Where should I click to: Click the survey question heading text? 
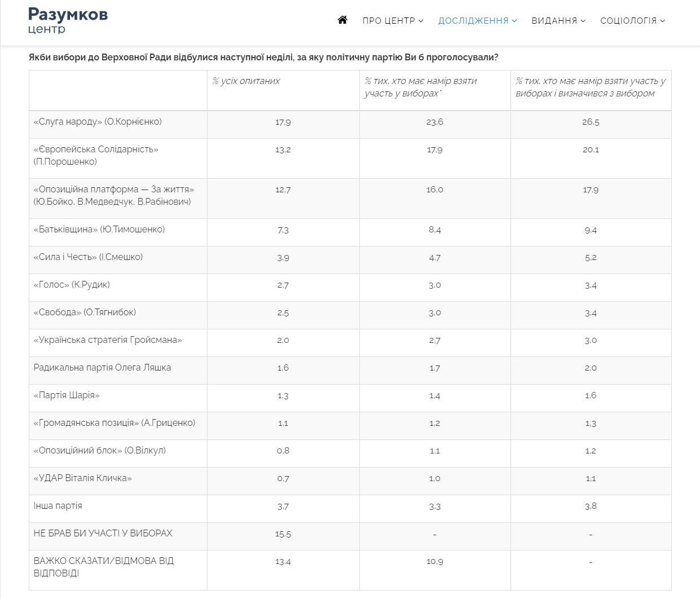(263, 58)
